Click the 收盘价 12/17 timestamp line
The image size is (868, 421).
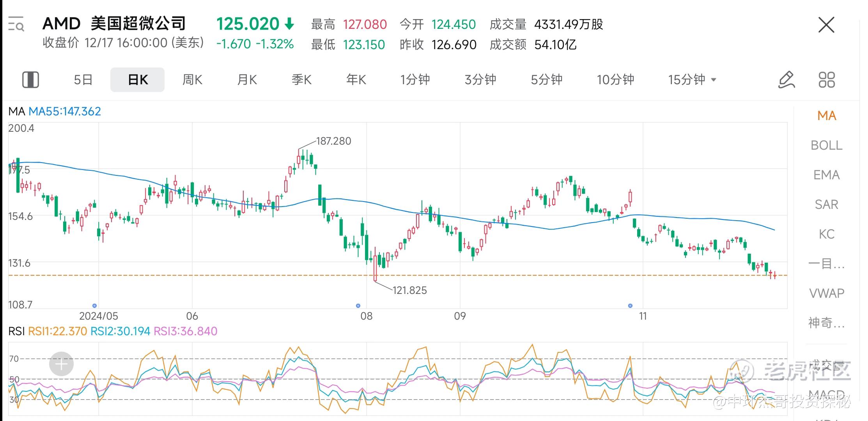[123, 42]
